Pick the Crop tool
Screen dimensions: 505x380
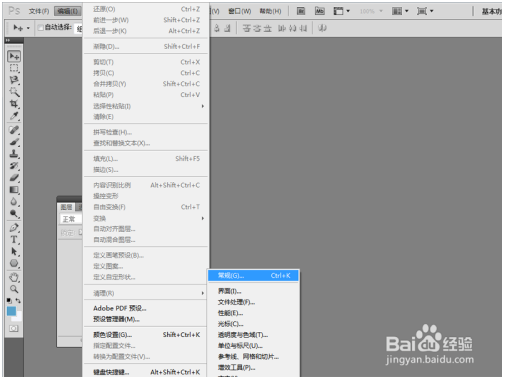pyautogui.click(x=14, y=104)
